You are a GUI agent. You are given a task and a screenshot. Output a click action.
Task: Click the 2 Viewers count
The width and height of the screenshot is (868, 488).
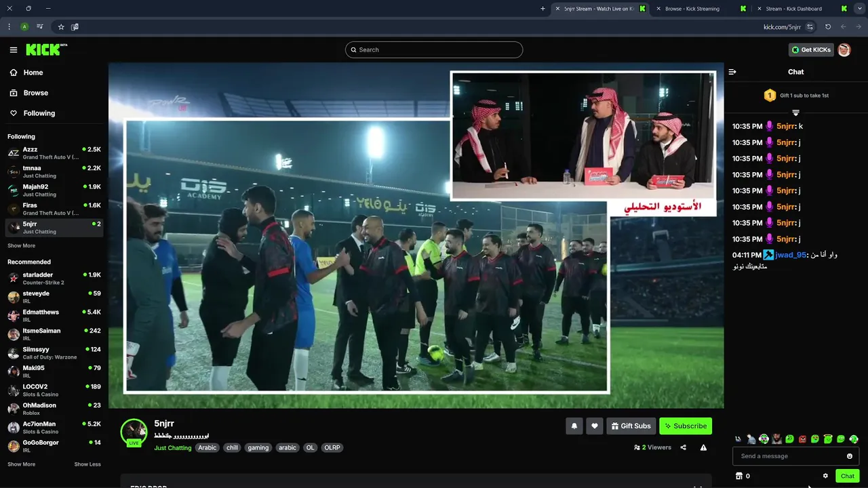coord(652,447)
